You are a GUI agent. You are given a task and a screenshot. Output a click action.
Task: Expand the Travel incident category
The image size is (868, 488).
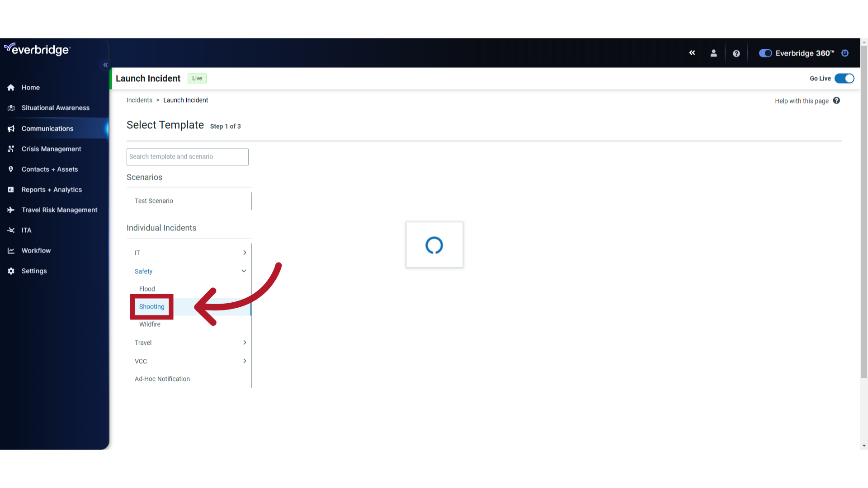(243, 343)
